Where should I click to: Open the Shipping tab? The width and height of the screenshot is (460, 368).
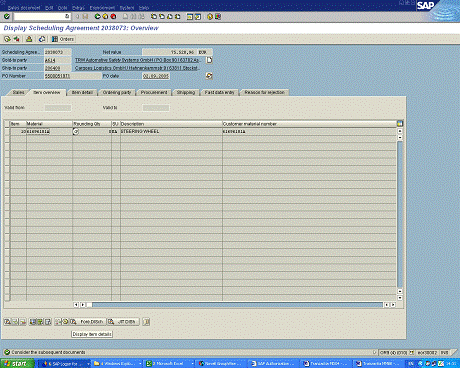click(x=186, y=92)
